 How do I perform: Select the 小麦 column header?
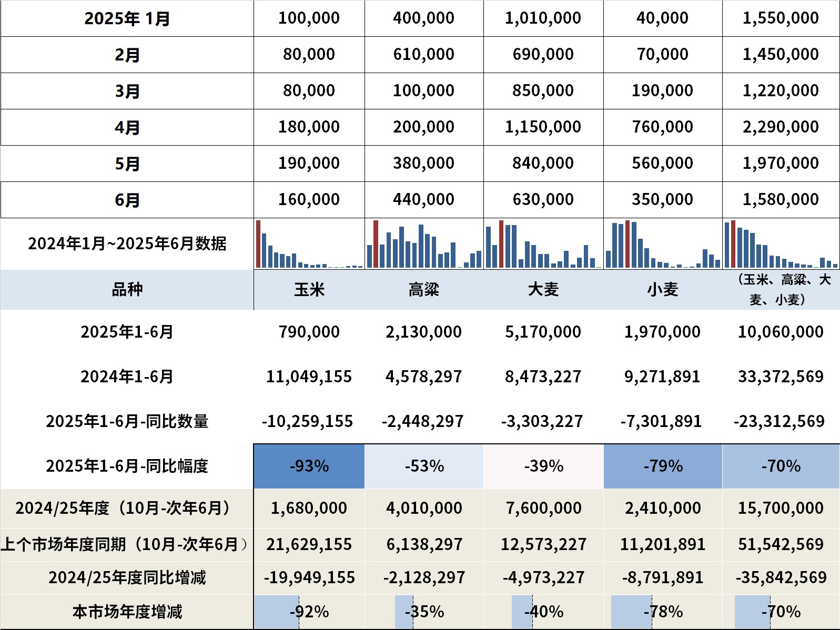tap(663, 290)
